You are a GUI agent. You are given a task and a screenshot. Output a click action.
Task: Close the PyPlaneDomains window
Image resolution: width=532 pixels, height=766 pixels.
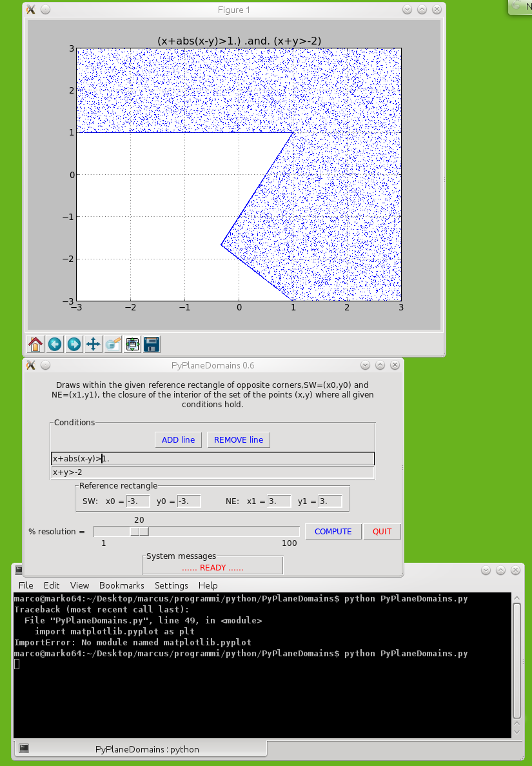395,365
